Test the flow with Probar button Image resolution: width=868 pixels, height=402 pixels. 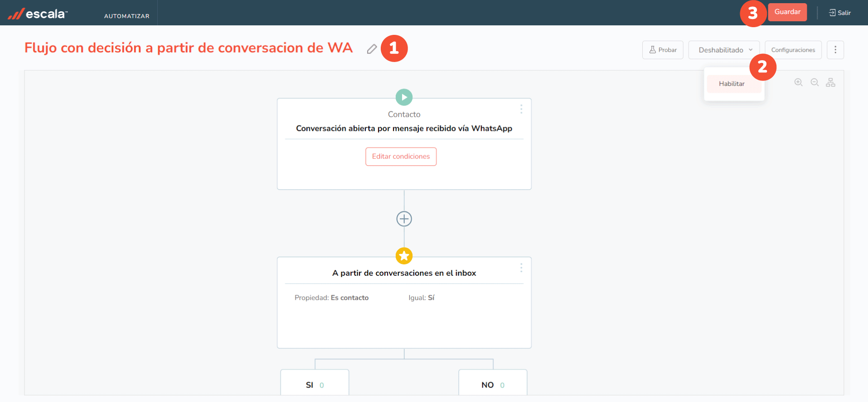[x=663, y=50]
